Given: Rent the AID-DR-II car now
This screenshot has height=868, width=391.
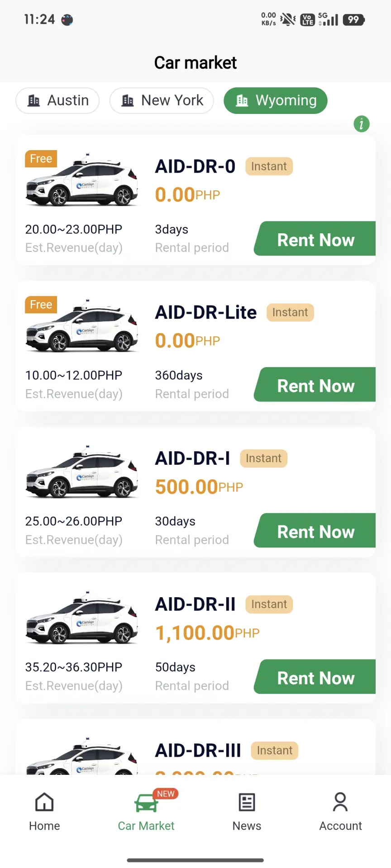Looking at the screenshot, I should [x=315, y=677].
